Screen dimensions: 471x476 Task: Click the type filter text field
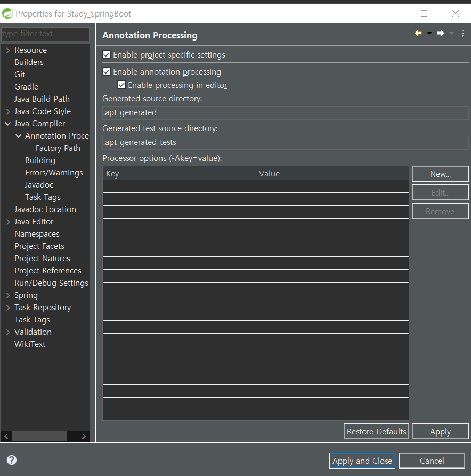point(45,34)
